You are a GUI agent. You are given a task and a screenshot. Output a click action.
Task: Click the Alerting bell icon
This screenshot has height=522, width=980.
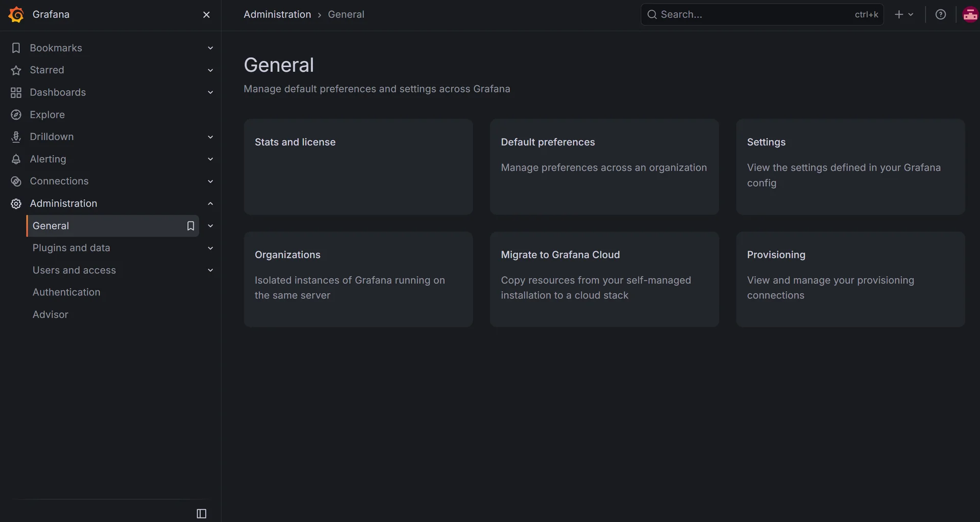pyautogui.click(x=16, y=159)
